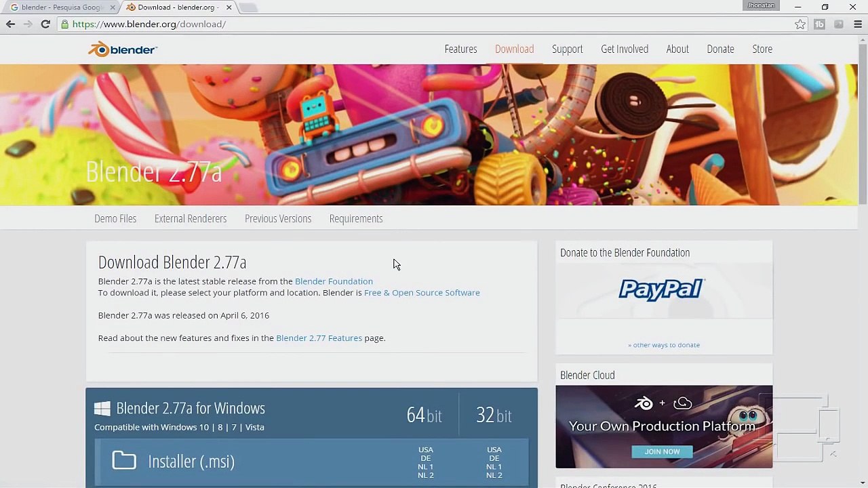Close the 'Download - blender.org' tab
868x488 pixels.
[x=229, y=7]
